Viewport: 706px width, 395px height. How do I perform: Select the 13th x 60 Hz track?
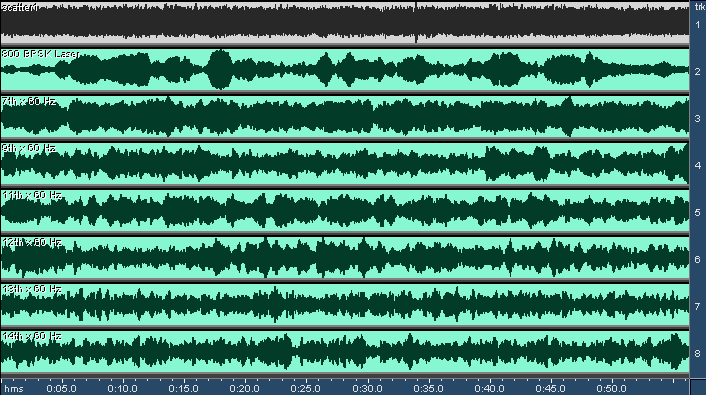pos(344,304)
